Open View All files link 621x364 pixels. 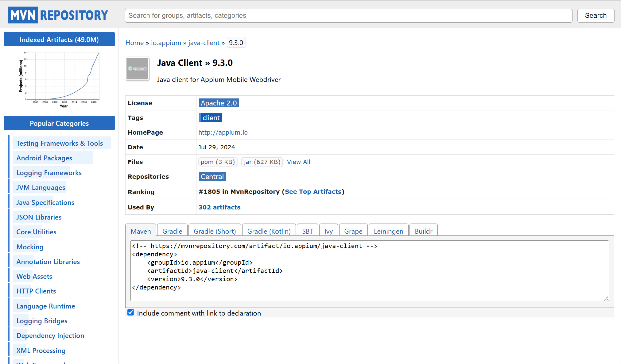[x=298, y=162]
